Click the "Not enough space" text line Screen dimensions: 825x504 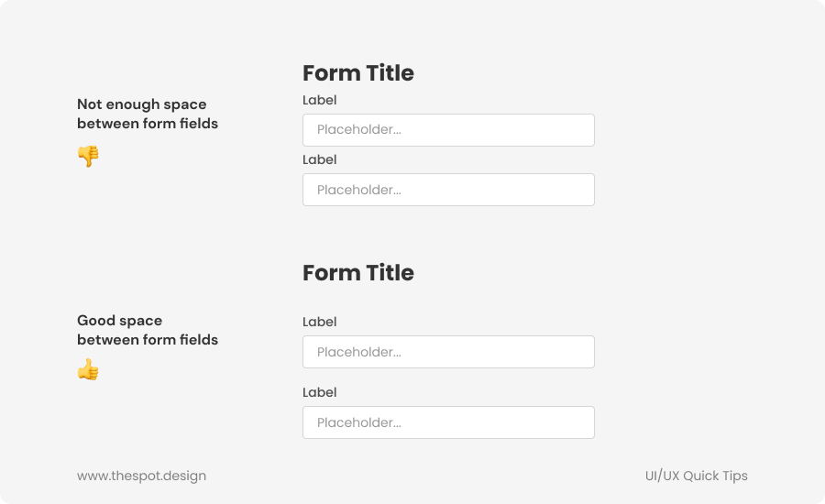(x=142, y=104)
